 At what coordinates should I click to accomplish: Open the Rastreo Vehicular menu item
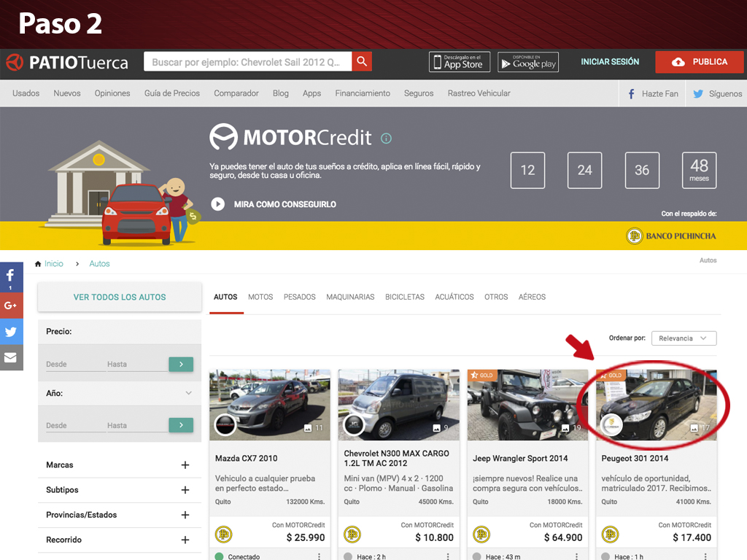[x=479, y=93]
